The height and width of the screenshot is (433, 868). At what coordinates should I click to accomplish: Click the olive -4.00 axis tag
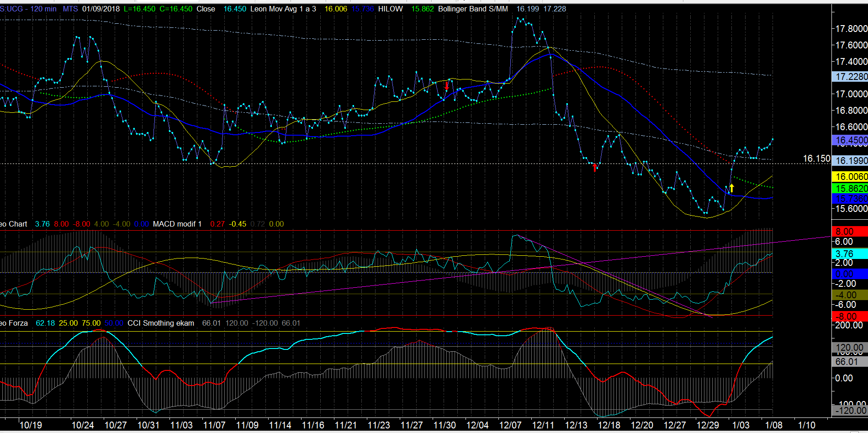[850, 295]
